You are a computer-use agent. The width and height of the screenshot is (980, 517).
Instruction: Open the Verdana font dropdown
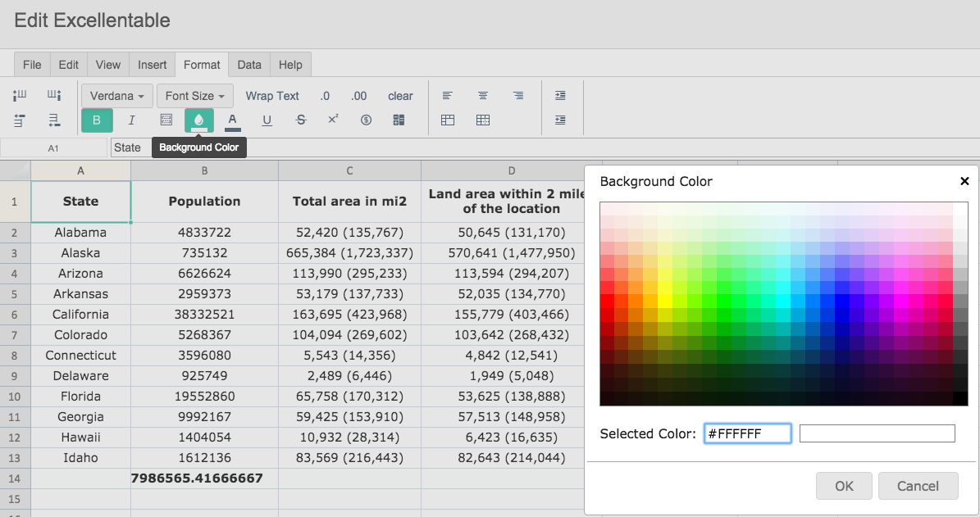coord(117,96)
